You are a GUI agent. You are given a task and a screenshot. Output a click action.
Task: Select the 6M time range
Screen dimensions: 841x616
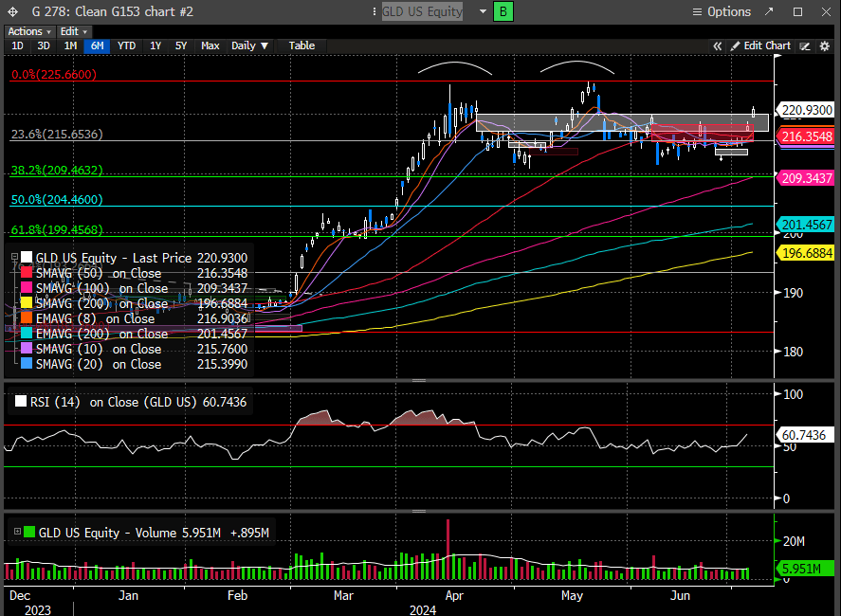click(x=97, y=46)
